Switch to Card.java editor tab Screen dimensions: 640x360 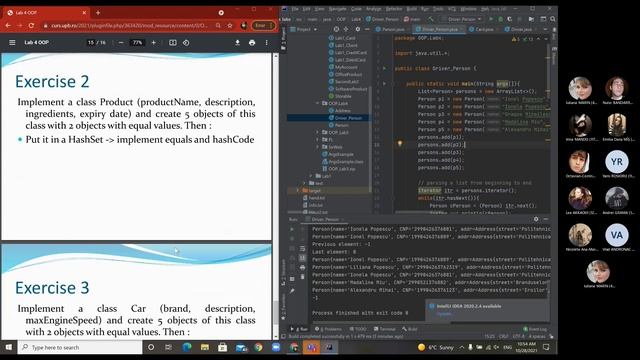(x=482, y=29)
